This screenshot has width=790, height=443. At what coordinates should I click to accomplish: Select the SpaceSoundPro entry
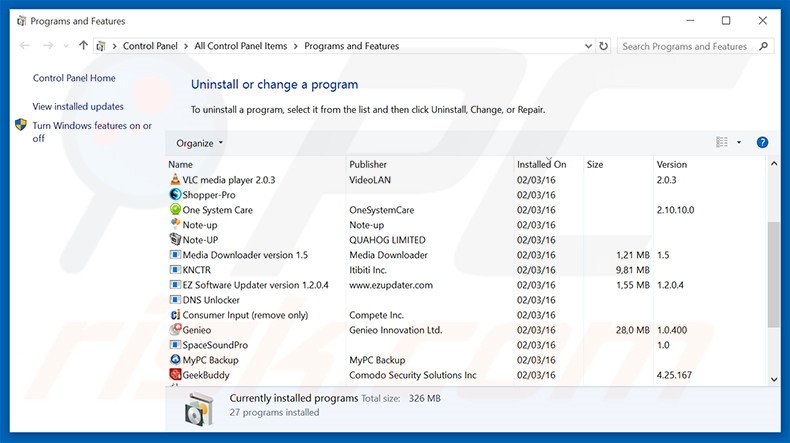point(215,345)
